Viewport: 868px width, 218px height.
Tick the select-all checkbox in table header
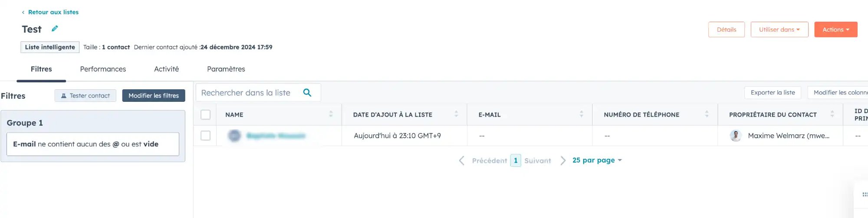coord(206,114)
